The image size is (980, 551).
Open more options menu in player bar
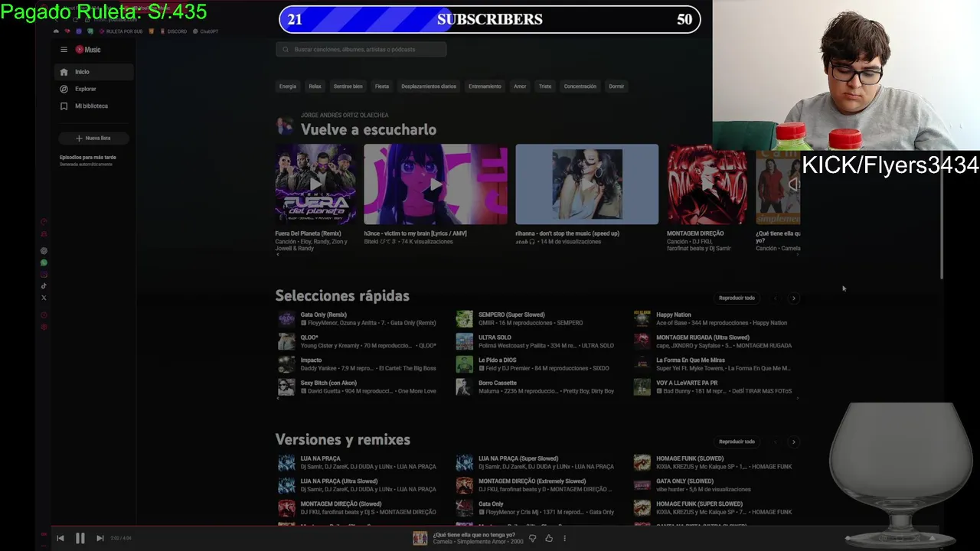click(564, 538)
